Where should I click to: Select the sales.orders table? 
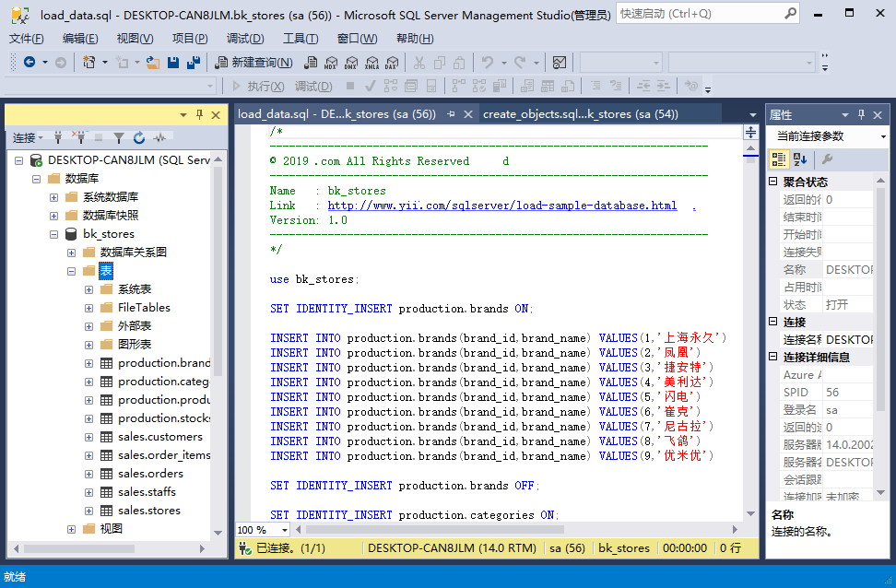click(150, 474)
